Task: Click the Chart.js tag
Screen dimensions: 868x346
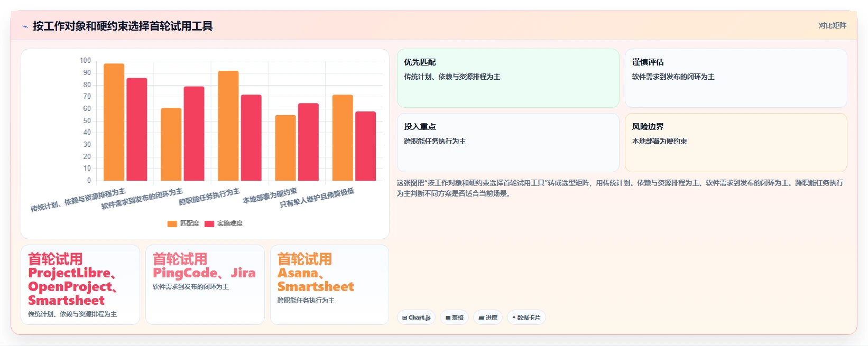Action: coord(416,317)
